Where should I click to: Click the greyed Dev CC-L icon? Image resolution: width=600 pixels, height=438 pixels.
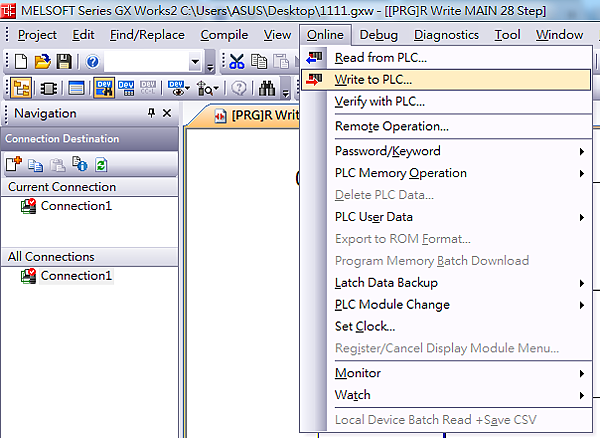pos(148,88)
